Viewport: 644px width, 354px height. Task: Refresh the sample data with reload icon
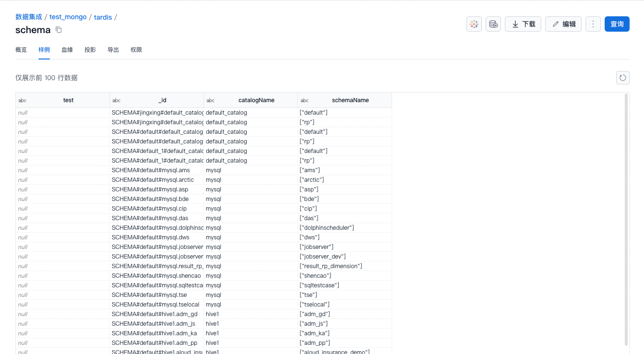click(x=622, y=78)
